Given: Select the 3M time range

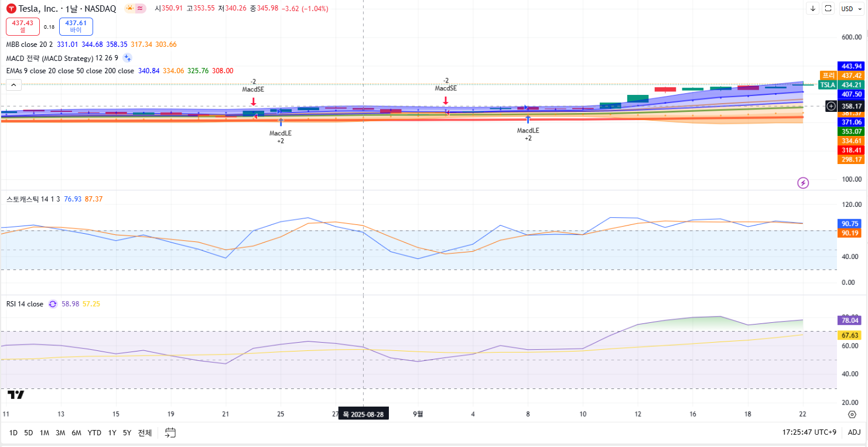Looking at the screenshot, I should [60, 433].
